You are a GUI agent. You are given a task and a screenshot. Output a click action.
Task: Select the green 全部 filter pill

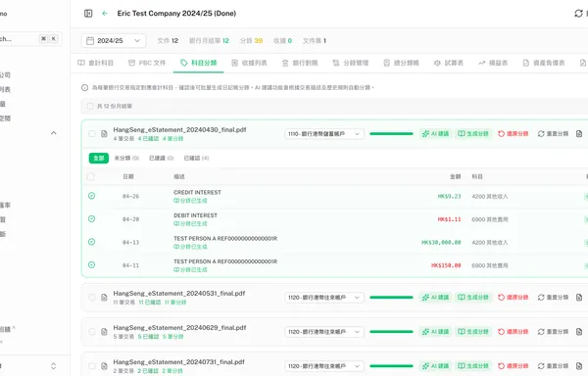pos(99,158)
